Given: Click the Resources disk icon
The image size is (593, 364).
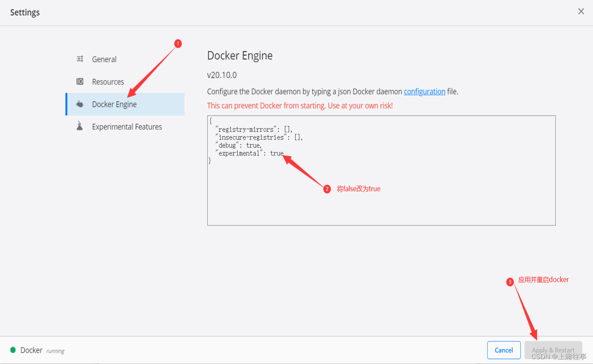Looking at the screenshot, I should coord(80,81).
